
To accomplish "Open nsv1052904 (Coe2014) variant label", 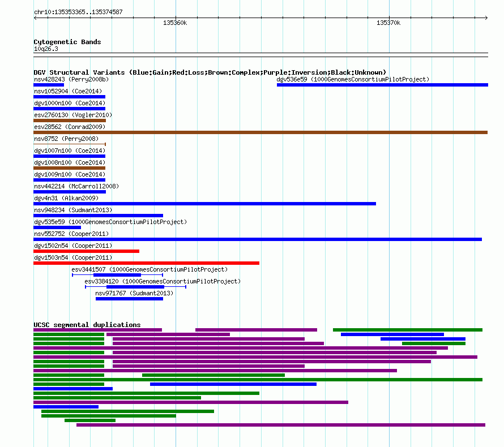I will (x=68, y=91).
